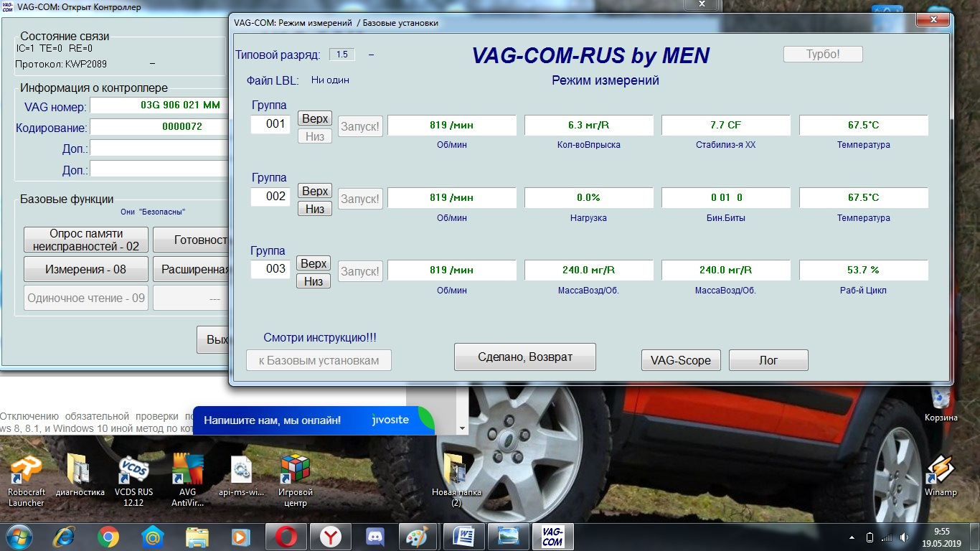This screenshot has height=551, width=980.
Task: Click the 0 01 0 Бин.Биты value
Action: coord(726,197)
